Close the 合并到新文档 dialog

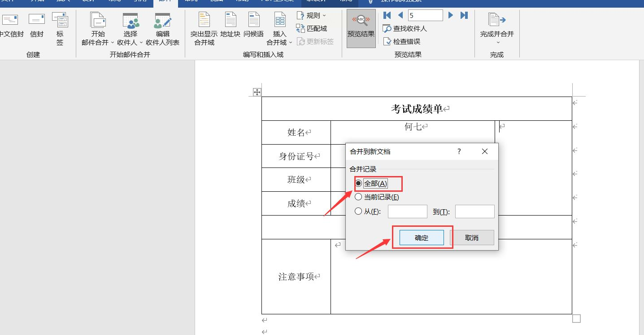click(485, 152)
